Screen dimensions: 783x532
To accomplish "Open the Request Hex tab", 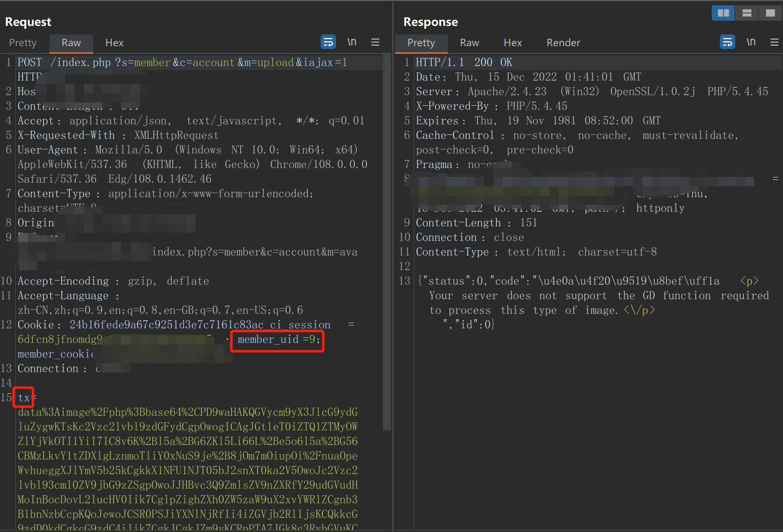I will 114,43.
